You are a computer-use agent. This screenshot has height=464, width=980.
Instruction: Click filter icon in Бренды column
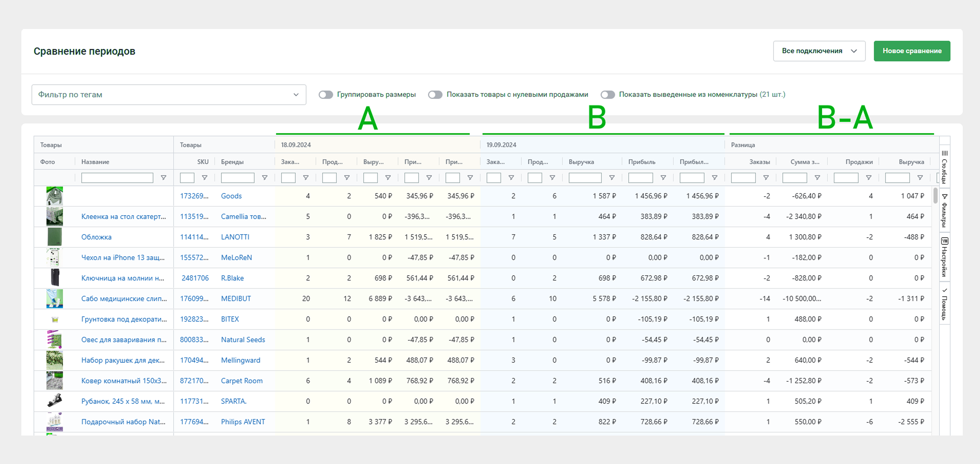(265, 178)
